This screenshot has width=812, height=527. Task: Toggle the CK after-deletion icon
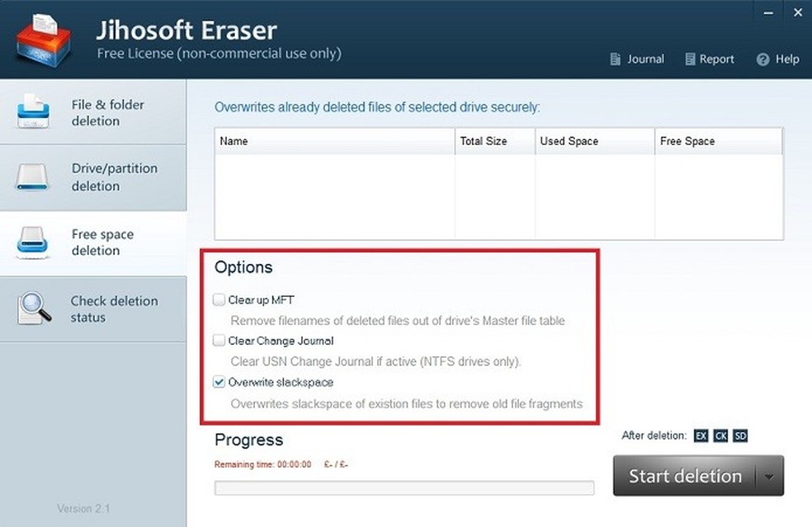[x=720, y=435]
